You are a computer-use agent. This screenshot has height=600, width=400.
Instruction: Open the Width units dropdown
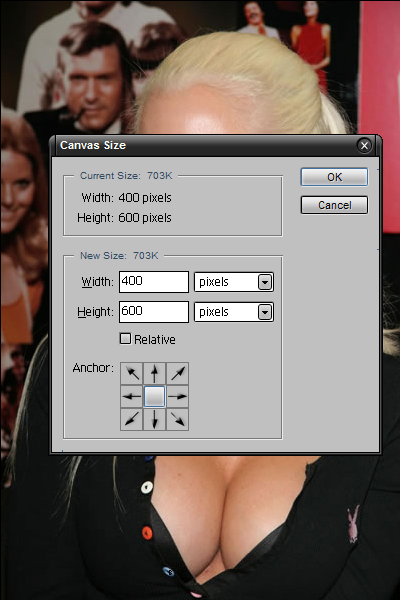click(234, 282)
